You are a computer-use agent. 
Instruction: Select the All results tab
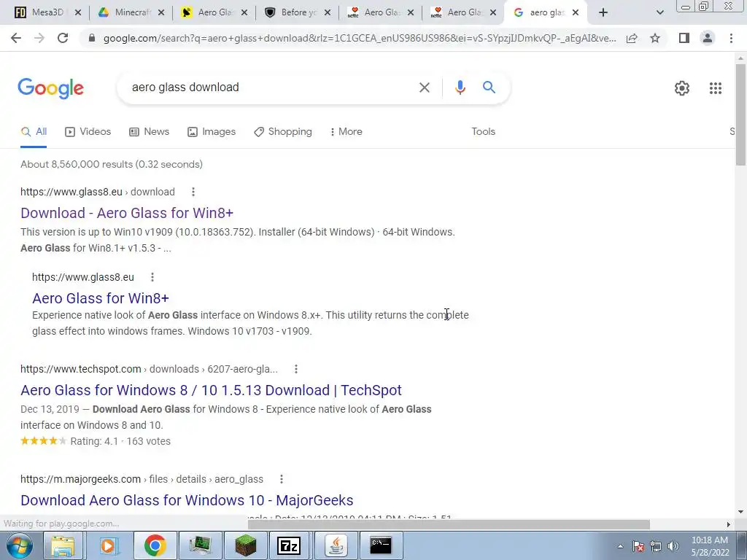click(x=34, y=132)
